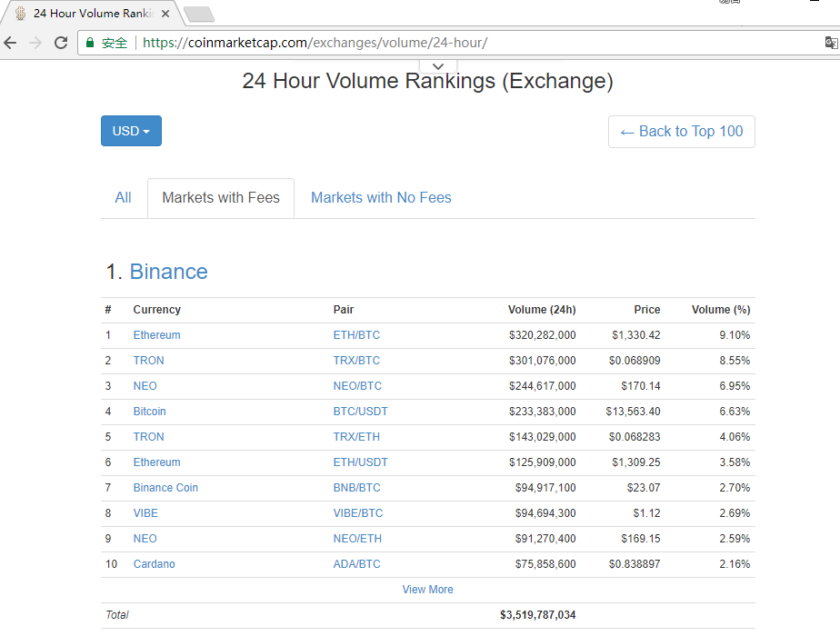The height and width of the screenshot is (636, 840).
Task: Click the View More link
Action: [x=427, y=590]
